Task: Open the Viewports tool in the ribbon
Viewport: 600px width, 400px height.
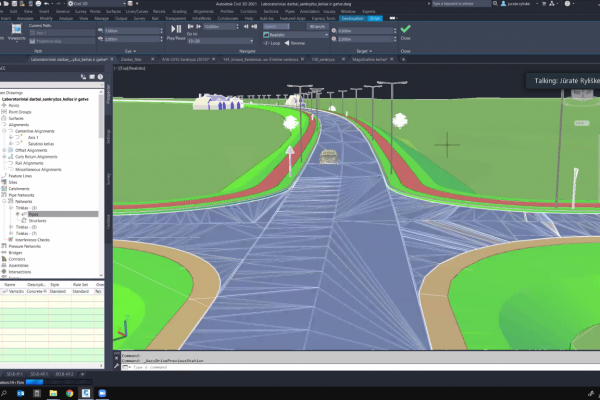Action: [16, 31]
